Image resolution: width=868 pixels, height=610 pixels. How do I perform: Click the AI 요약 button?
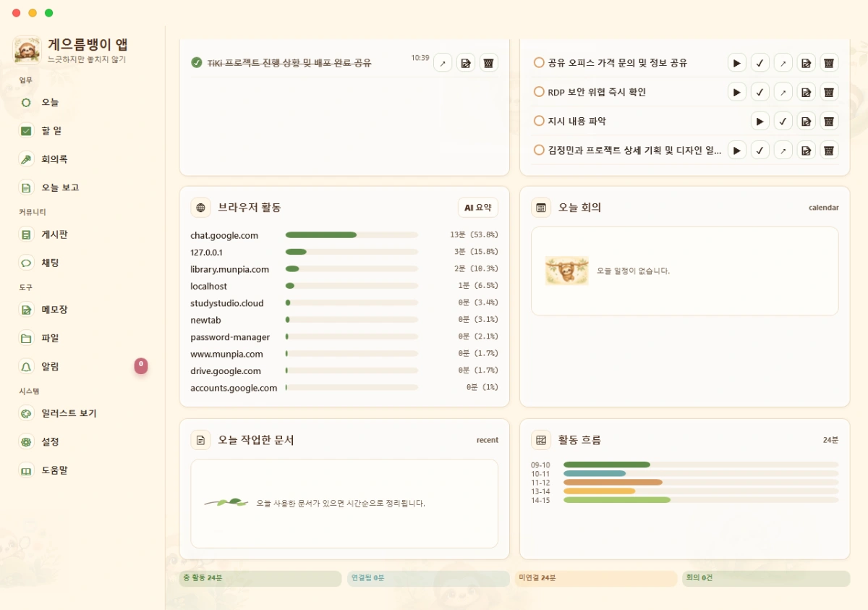click(478, 208)
